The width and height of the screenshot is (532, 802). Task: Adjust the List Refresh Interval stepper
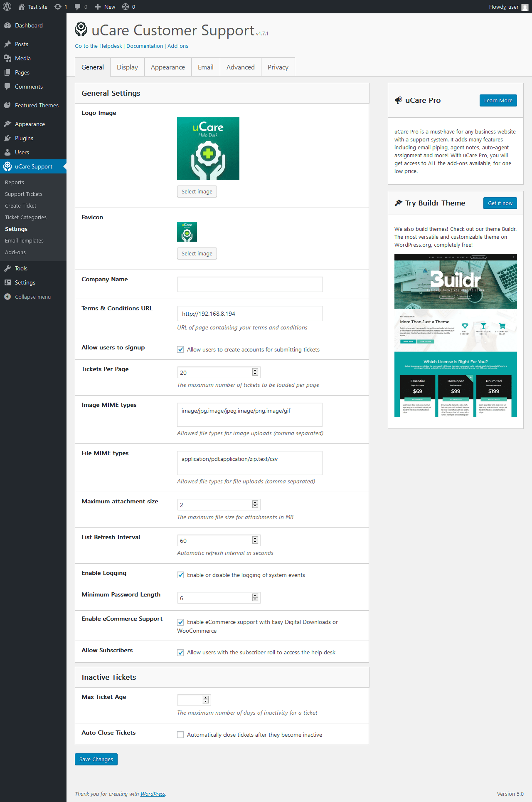point(255,540)
